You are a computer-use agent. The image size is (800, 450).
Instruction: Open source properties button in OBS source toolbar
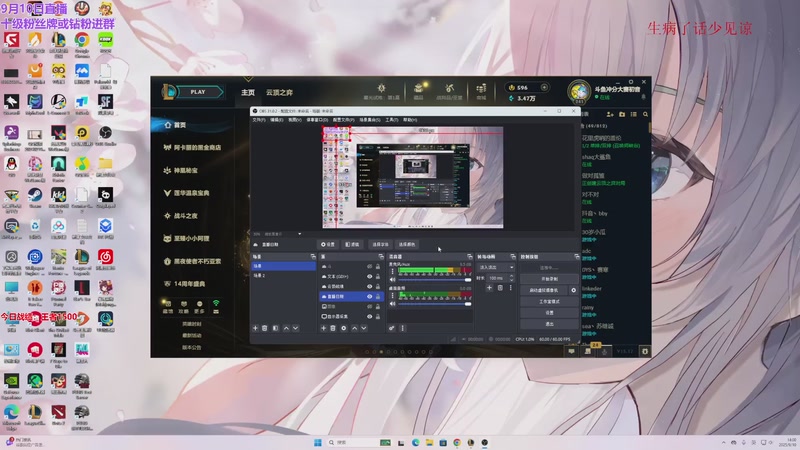coord(328,244)
